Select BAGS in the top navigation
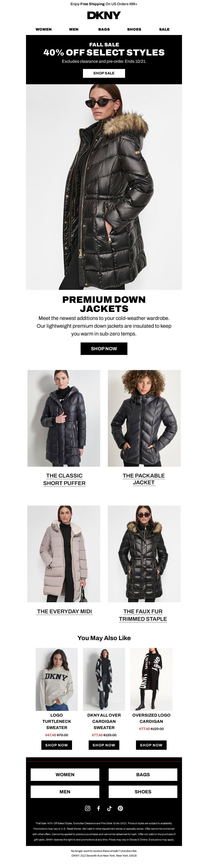The height and width of the screenshot is (868, 208). click(x=104, y=29)
